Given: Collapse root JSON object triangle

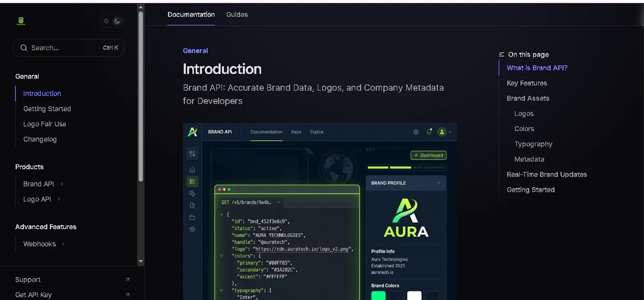Looking at the screenshot, I should 221,215.
